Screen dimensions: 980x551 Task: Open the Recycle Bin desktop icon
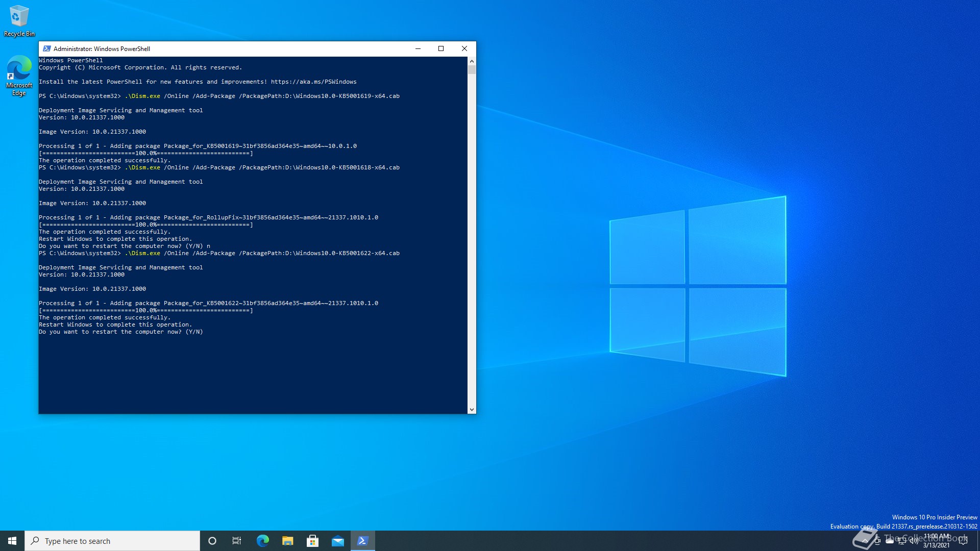click(x=19, y=21)
